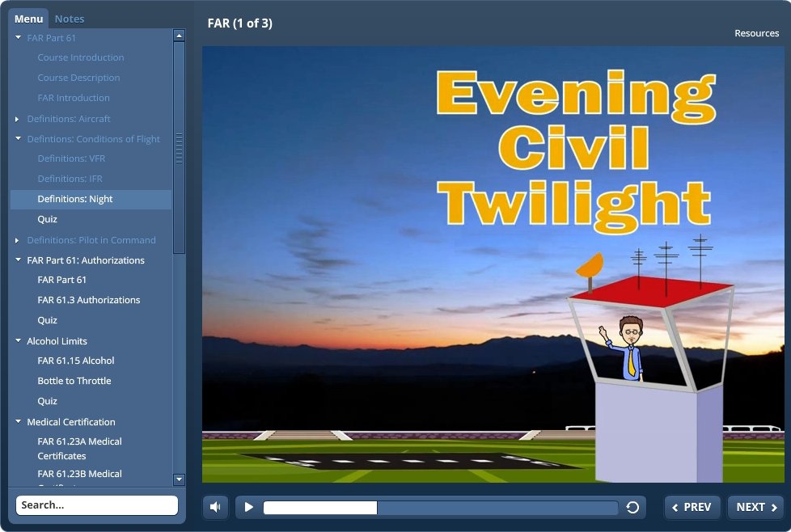791x532 pixels.
Task: Click the replay circular arrow icon
Action: point(632,507)
